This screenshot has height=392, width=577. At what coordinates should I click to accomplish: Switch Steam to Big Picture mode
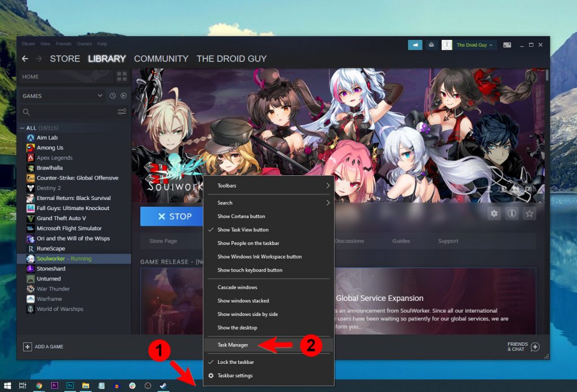507,45
